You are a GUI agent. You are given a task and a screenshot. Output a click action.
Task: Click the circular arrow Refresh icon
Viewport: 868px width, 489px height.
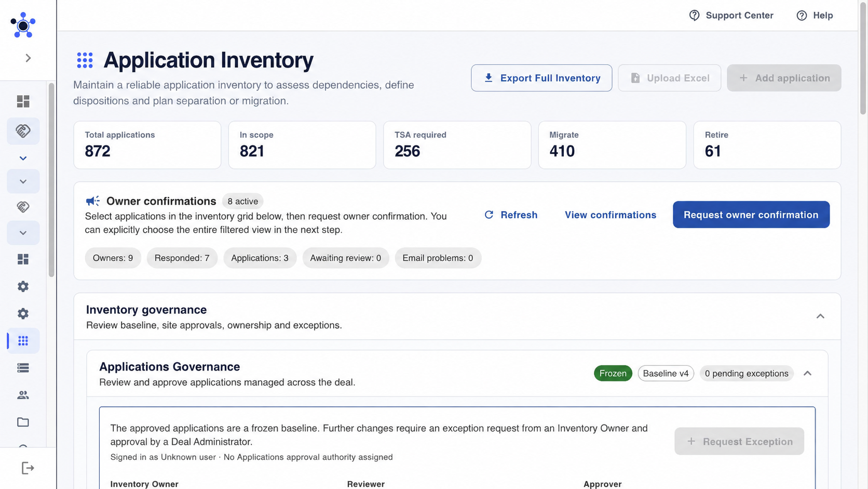point(489,215)
